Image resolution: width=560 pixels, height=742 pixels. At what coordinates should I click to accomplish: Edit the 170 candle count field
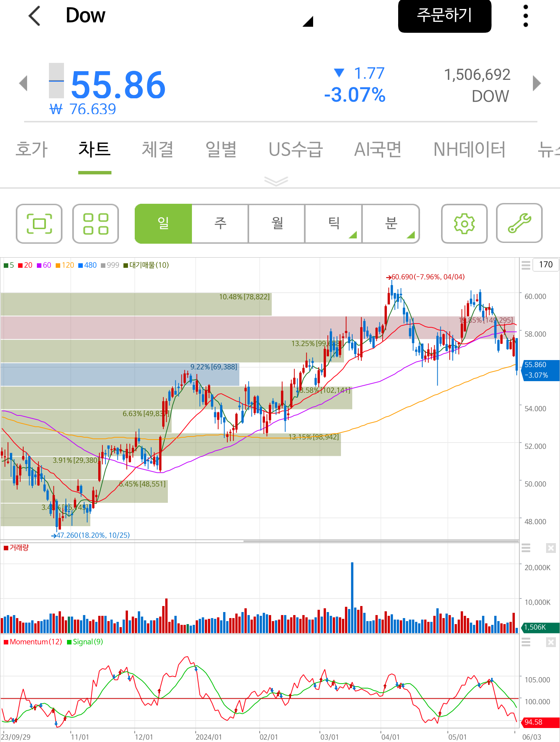pyautogui.click(x=546, y=264)
